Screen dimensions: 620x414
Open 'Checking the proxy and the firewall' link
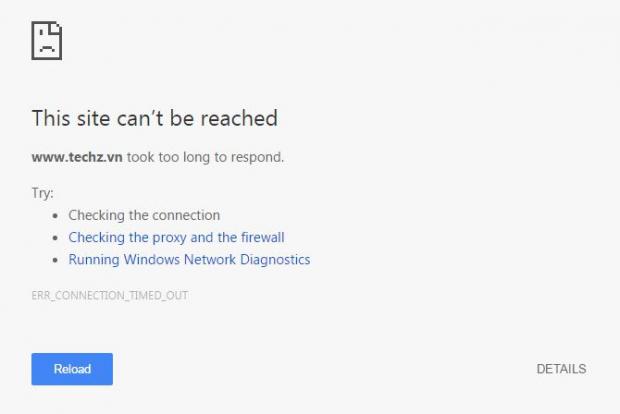pyautogui.click(x=176, y=237)
